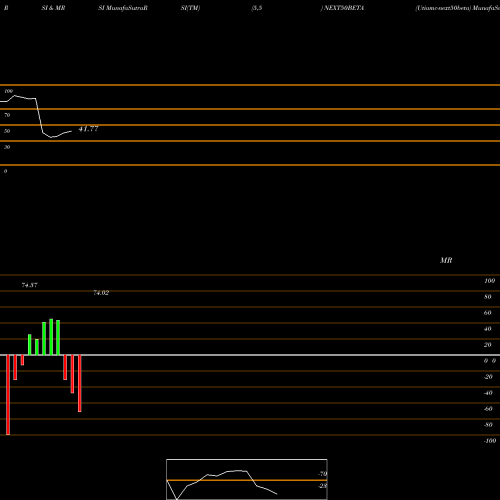Screen dimensions: 500x500
Task: Click the 100 label on MR axis
Action: click(x=489, y=281)
